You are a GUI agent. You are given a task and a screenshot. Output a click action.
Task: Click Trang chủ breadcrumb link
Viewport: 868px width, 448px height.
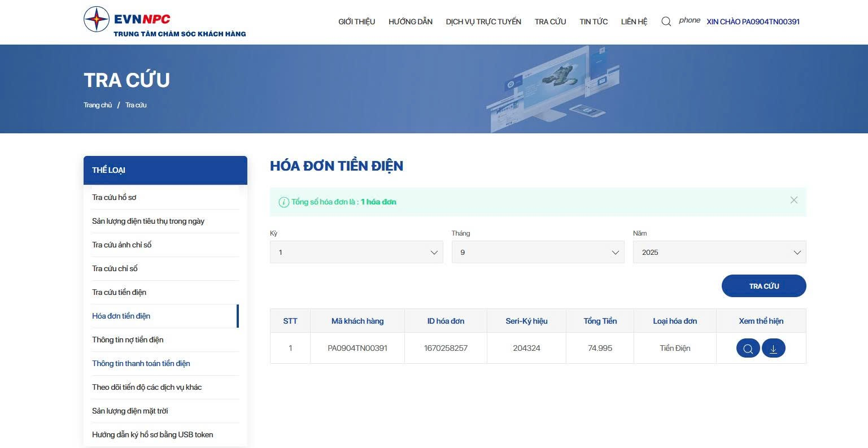[98, 105]
